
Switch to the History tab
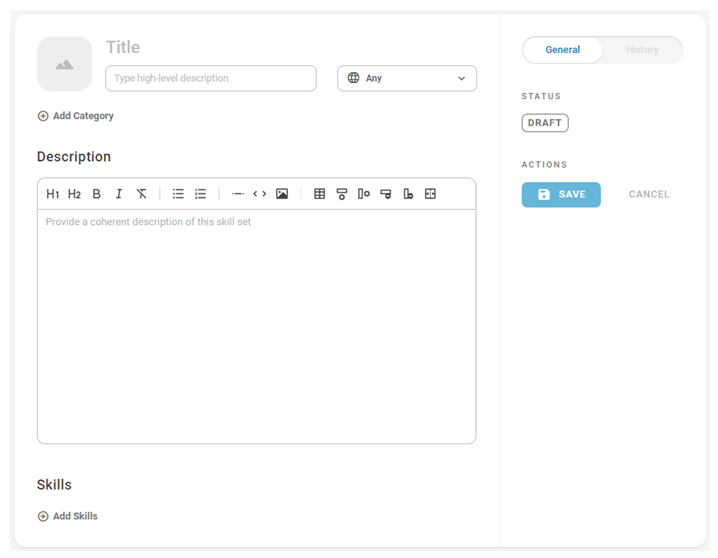tap(642, 50)
